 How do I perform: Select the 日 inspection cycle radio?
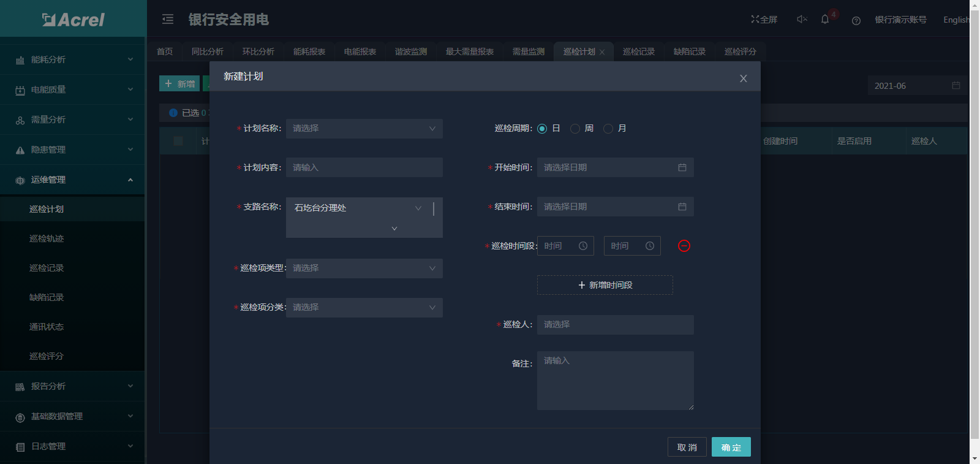coord(542,129)
